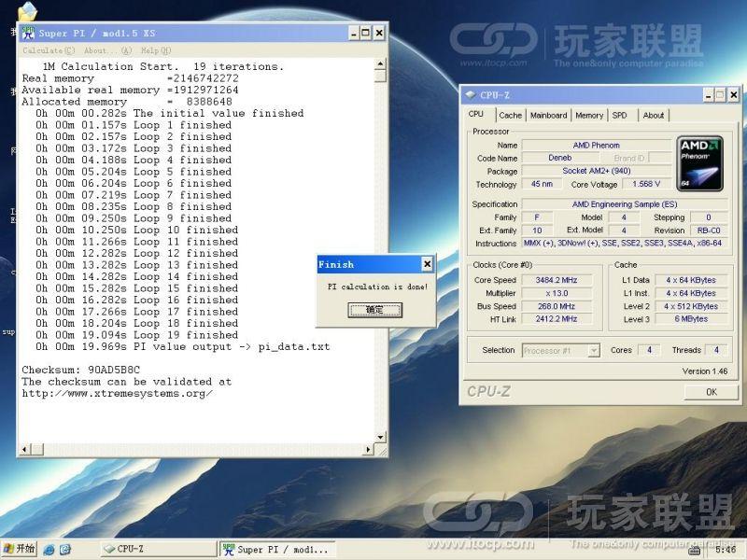The width and height of the screenshot is (747, 560).
Task: Confirm the Finish dialog with 确定 button
Action: (x=375, y=310)
